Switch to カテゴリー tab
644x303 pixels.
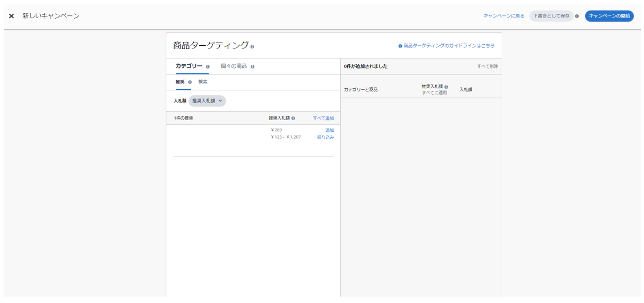pos(189,66)
